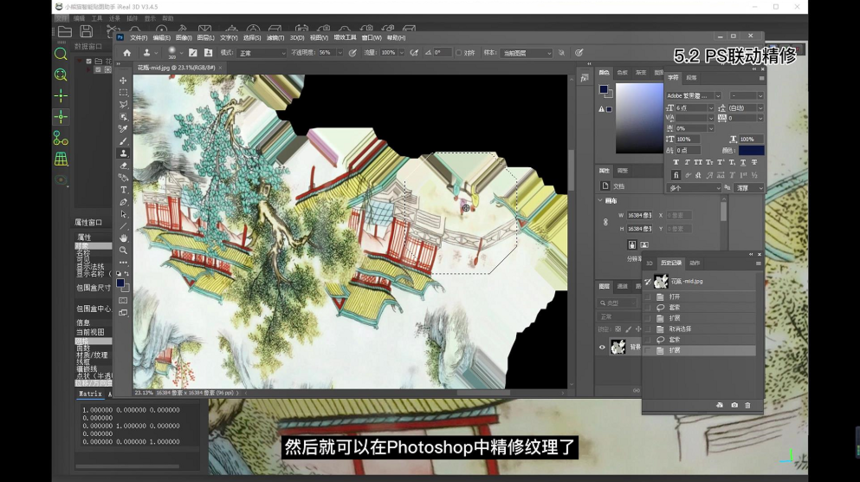Click the opacity pressure icon

(x=353, y=53)
